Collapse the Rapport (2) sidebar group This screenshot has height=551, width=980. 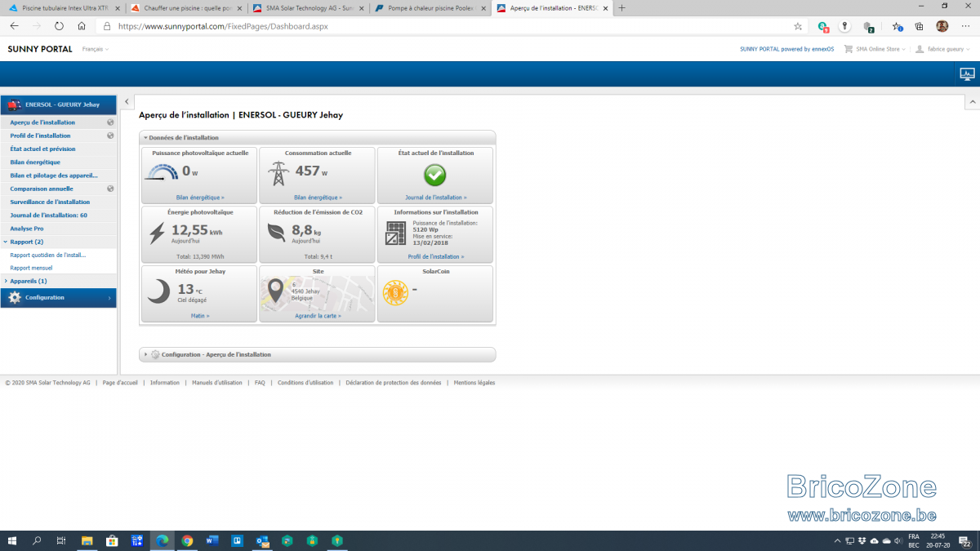pyautogui.click(x=6, y=242)
